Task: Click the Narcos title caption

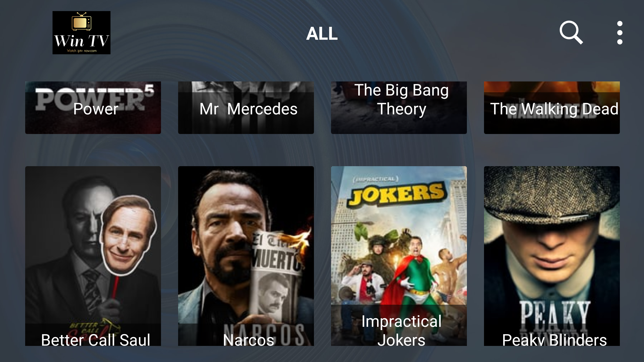Action: tap(249, 340)
